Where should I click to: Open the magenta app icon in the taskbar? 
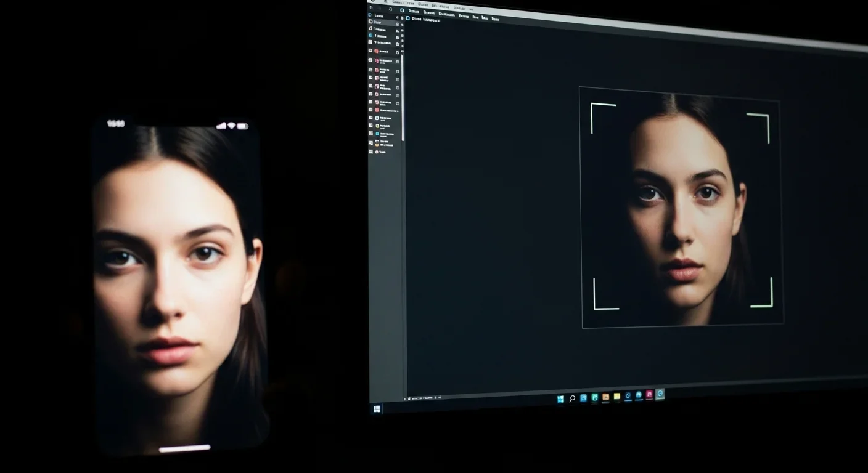click(649, 395)
